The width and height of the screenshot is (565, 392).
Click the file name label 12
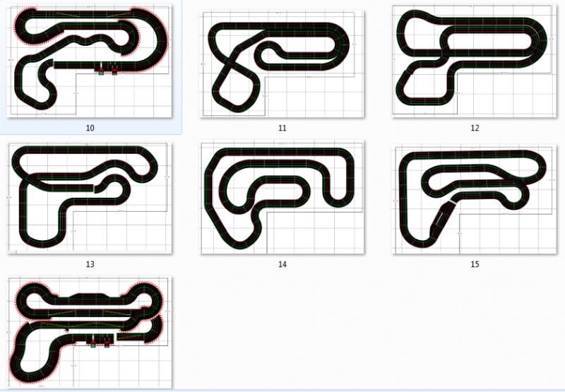point(475,128)
